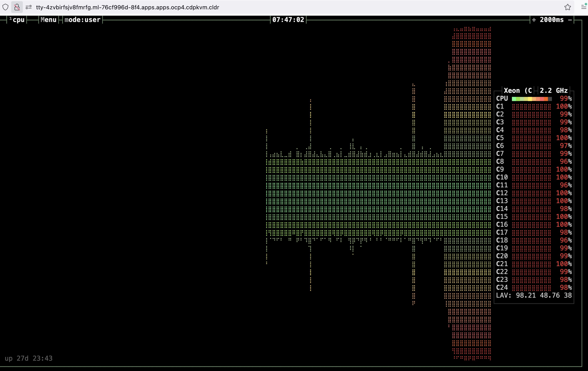Open the browser hamburger menu
Image resolution: width=588 pixels, height=371 pixels.
point(584,7)
